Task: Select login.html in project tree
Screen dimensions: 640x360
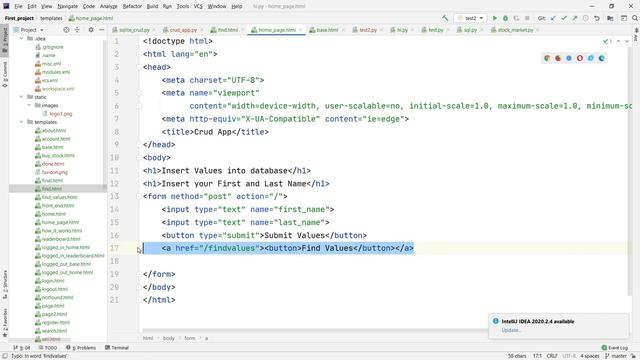Action: point(53,280)
